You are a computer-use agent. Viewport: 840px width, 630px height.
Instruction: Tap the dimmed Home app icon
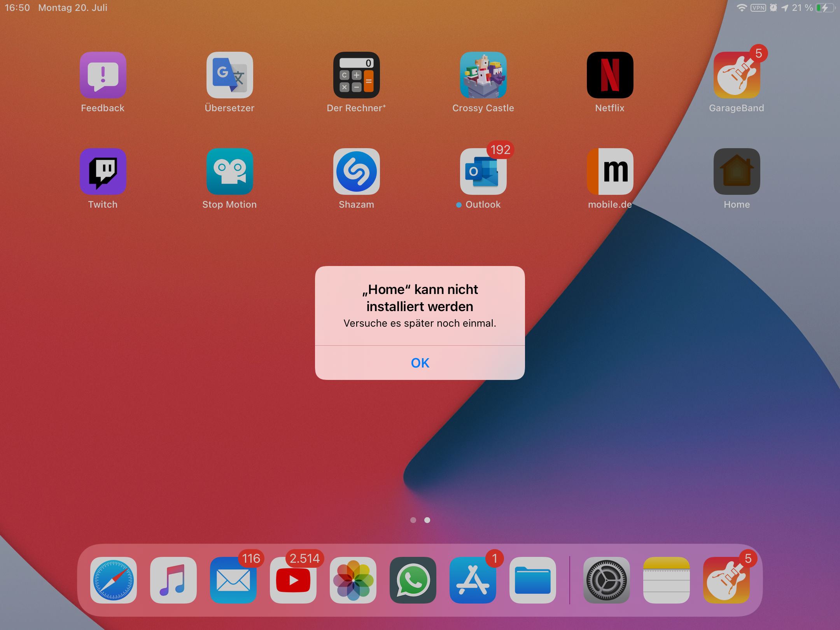[x=737, y=171]
